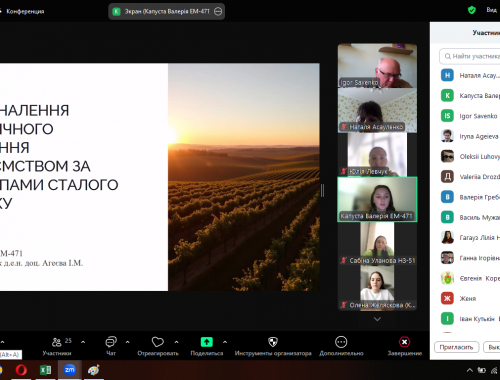Image resolution: width=500 pixels, height=380 pixels.
Task: Click the Найти участника search field
Action: pos(470,56)
